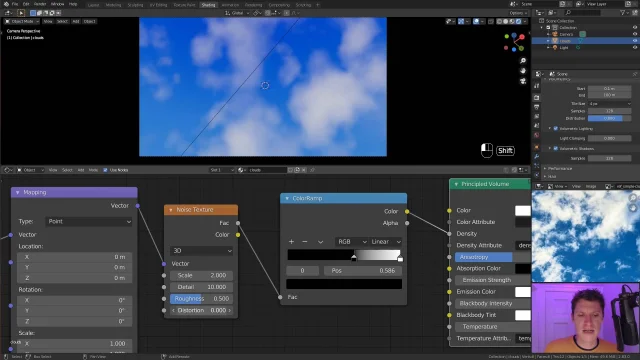Viewport: 640px width, 360px height.
Task: Click the Image menu in image editor header
Action: coord(591,186)
